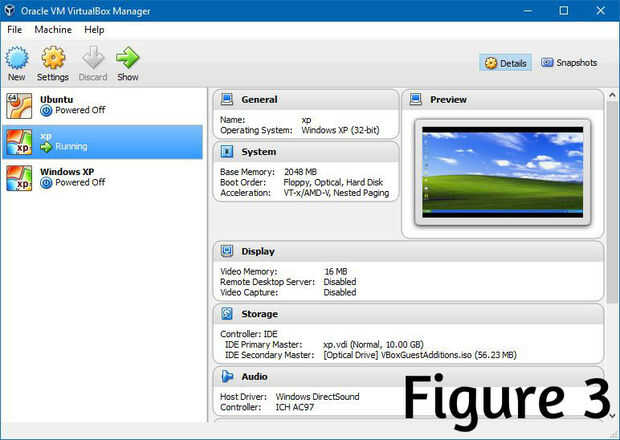
Task: Select the Audio section header
Action: (409, 376)
